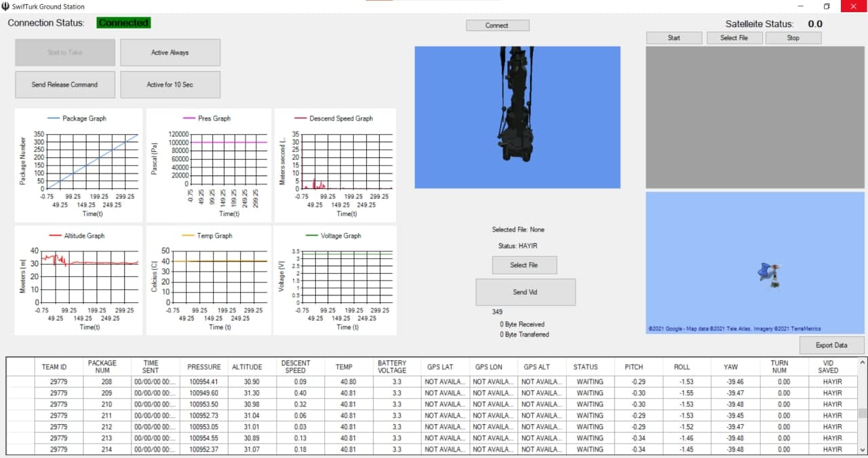Send the release command
This screenshot has height=458, width=868.
click(65, 85)
